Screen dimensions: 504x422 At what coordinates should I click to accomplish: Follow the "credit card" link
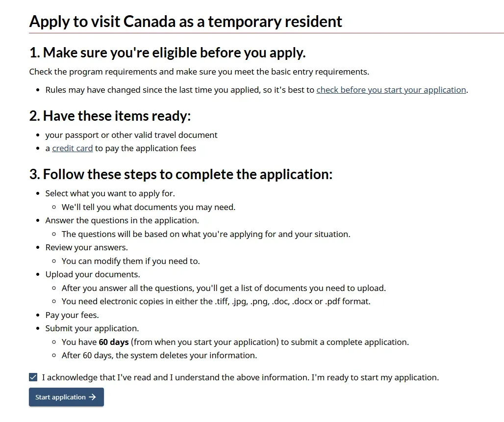73,148
